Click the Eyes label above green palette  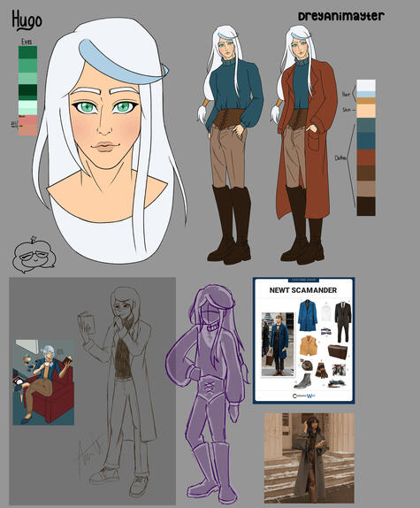click(27, 42)
